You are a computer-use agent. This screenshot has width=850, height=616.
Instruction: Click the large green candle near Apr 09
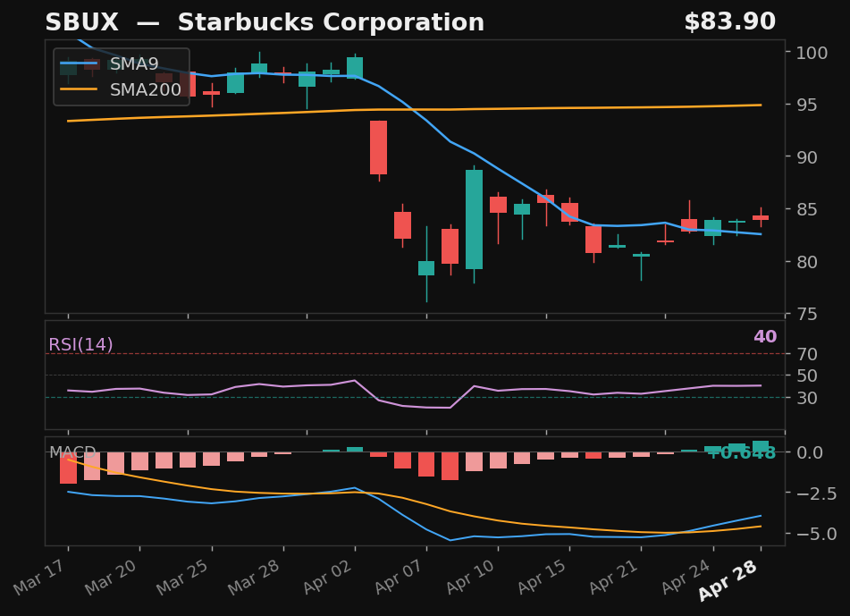(x=474, y=220)
